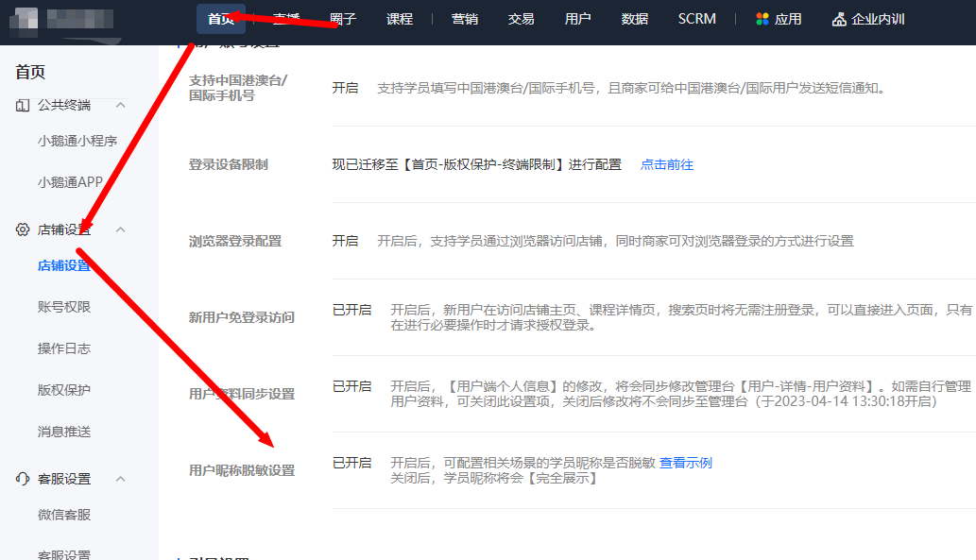Viewport: 976px width, 560px height.
Task: Open 小鹅通APP in sidebar
Action: 70,181
